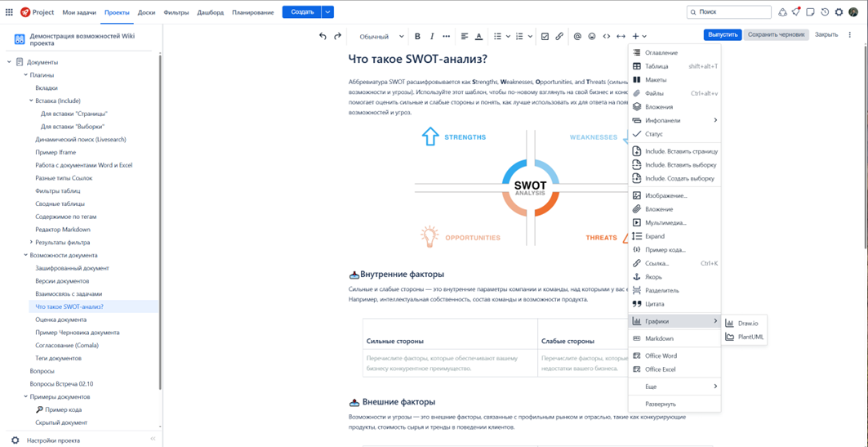Open the paragraph style dropdown "Обычный"

coord(381,36)
